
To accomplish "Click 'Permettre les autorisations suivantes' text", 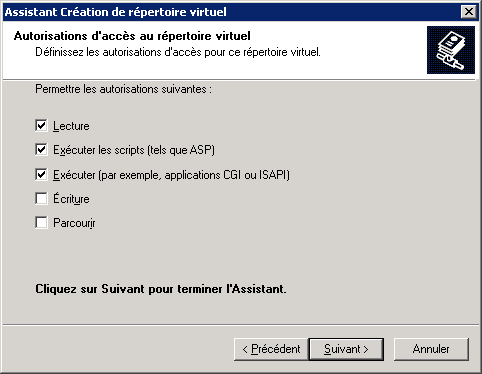I will point(123,89).
